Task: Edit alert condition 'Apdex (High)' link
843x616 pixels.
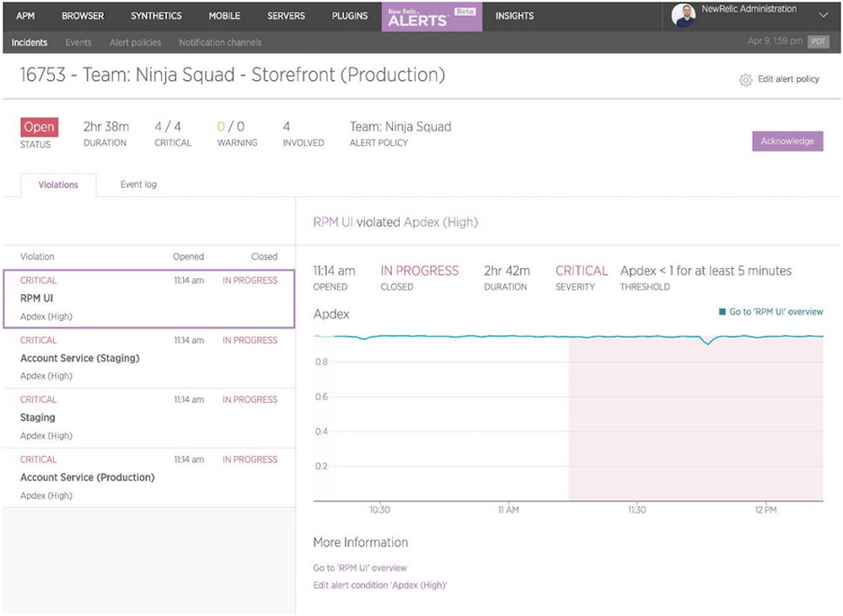Action: (380, 586)
